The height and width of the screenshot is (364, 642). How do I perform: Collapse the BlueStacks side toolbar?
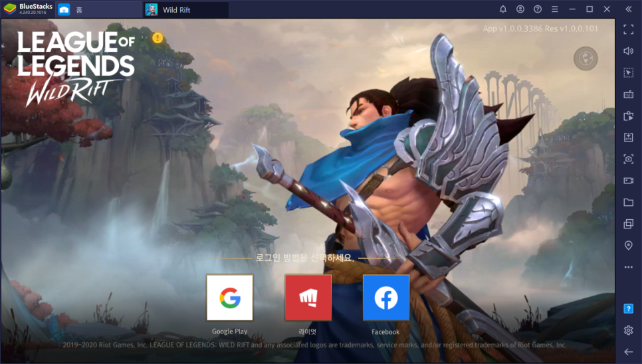pyautogui.click(x=629, y=9)
